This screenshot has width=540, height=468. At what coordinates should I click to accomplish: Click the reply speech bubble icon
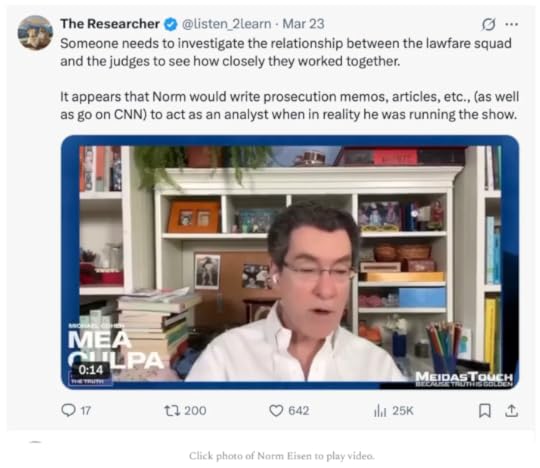tap(68, 410)
